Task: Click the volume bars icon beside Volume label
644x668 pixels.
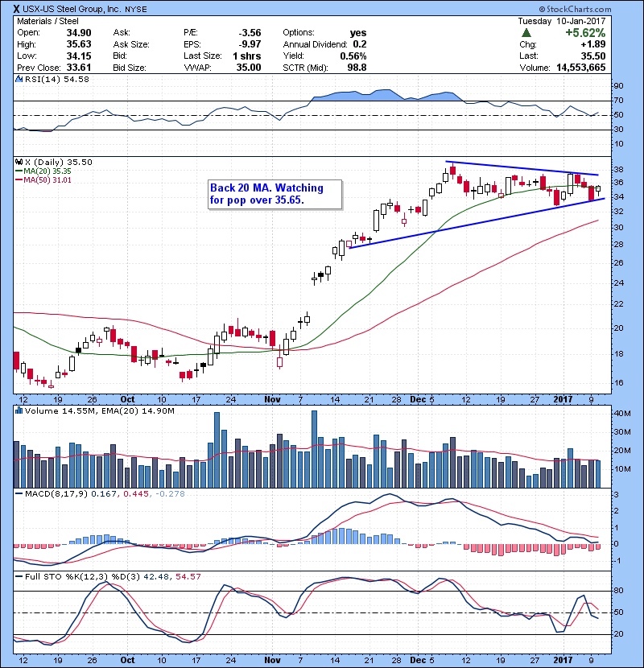Action: coord(19,410)
